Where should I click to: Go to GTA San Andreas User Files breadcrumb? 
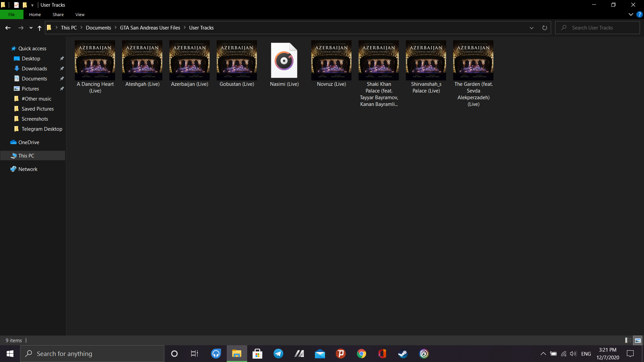click(150, 28)
